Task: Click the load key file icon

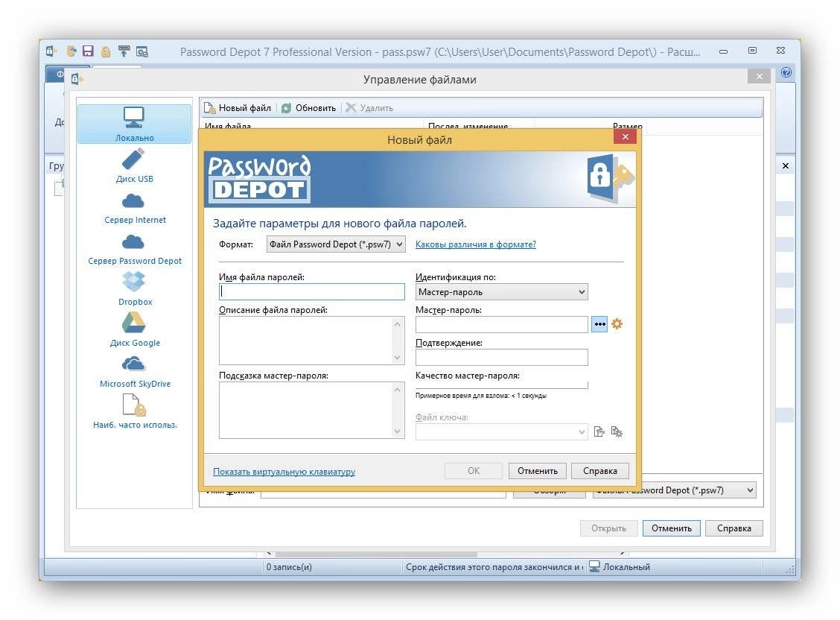Action: tap(599, 432)
